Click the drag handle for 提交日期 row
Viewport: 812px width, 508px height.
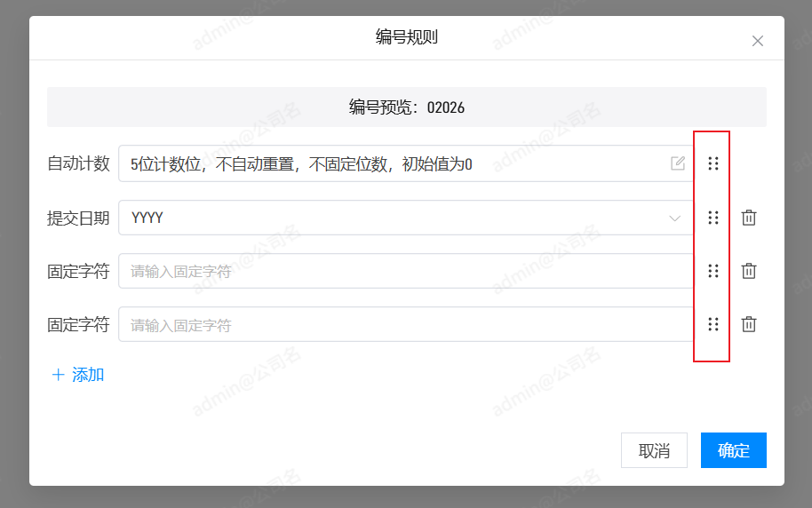click(x=712, y=218)
